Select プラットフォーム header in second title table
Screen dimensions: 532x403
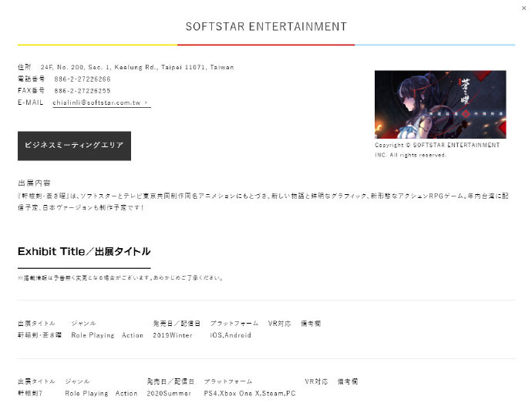click(228, 381)
